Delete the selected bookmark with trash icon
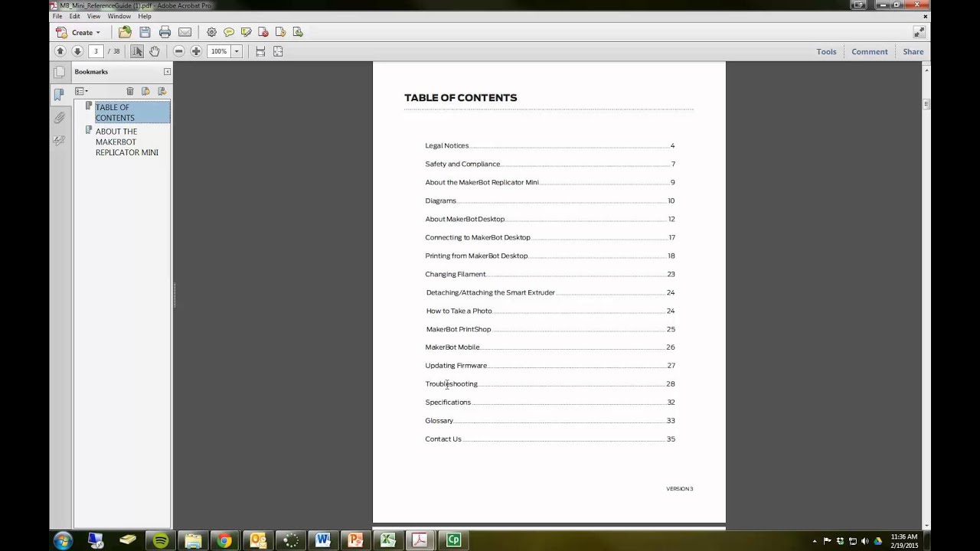The image size is (980, 551). [x=129, y=91]
